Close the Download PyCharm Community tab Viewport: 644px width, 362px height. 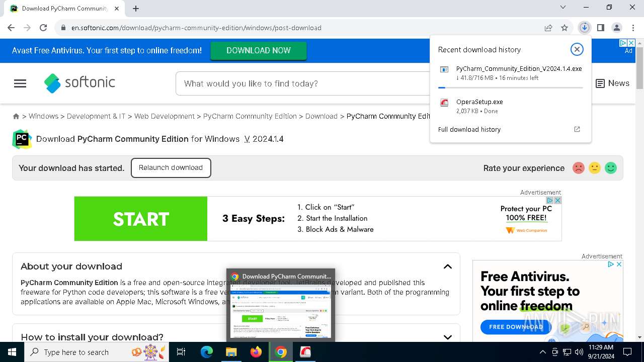tap(117, 9)
